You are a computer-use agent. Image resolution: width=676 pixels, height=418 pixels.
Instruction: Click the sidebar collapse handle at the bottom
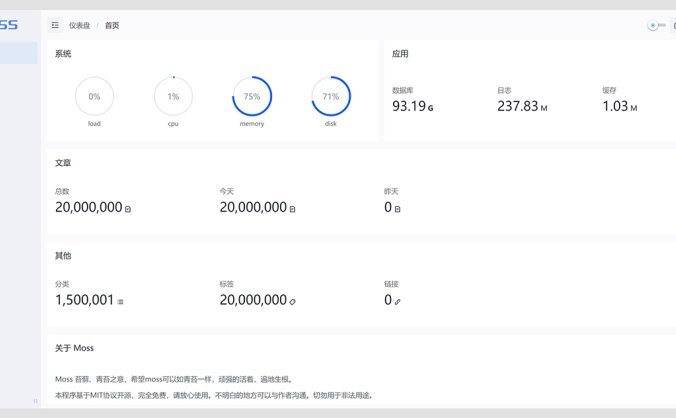[35, 401]
